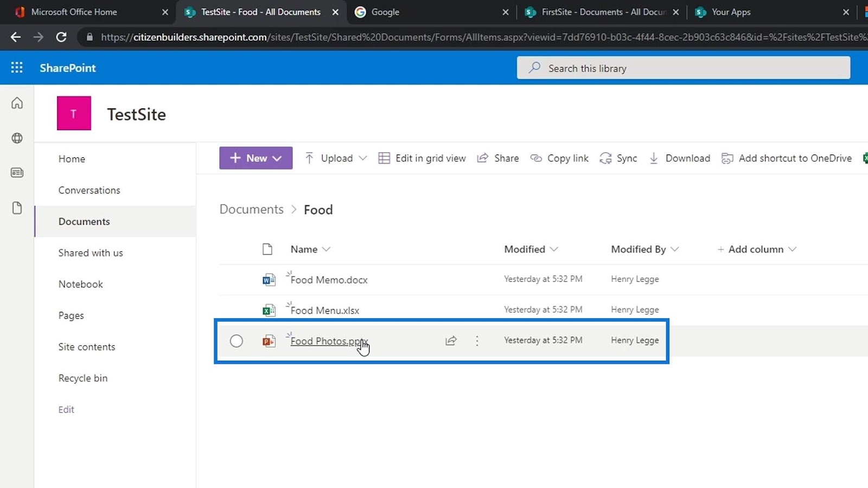Click the Search this library box
The width and height of the screenshot is (868, 488).
(x=684, y=68)
